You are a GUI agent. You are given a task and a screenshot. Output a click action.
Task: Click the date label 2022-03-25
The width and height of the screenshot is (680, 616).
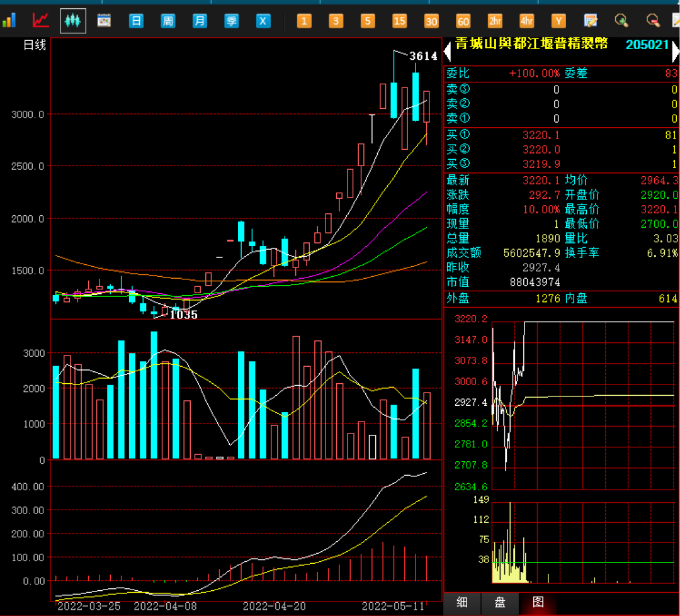coord(89,607)
